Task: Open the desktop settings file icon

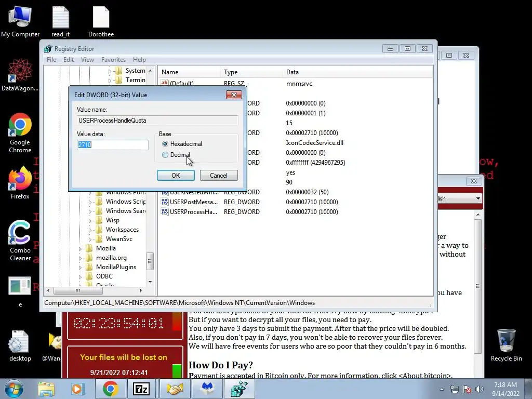Action: click(x=20, y=345)
